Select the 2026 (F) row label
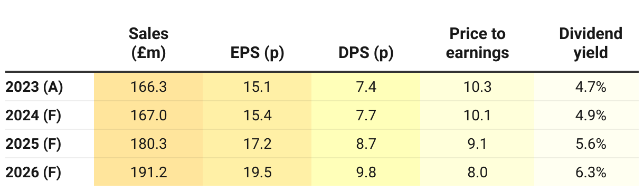Viewport: 644px width, 191px height. point(34,173)
